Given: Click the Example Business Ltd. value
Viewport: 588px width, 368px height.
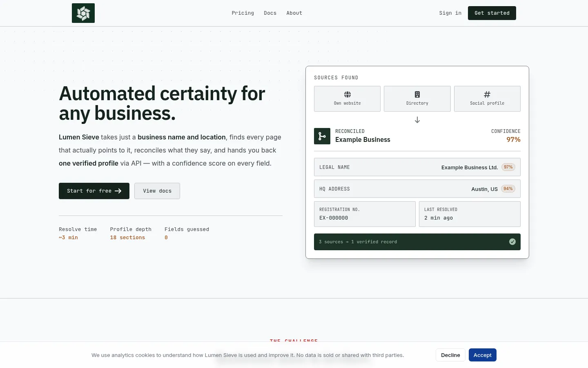Looking at the screenshot, I should click(x=470, y=167).
